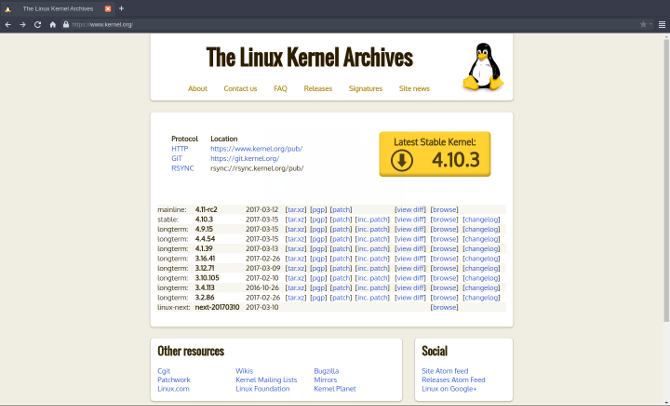670x406 pixels.
Task: Bookmark this page with the star icon
Action: (643, 24)
